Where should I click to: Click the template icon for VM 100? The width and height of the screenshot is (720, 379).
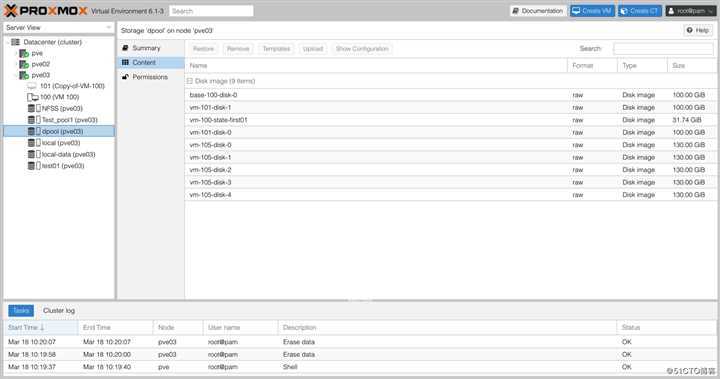tap(33, 97)
